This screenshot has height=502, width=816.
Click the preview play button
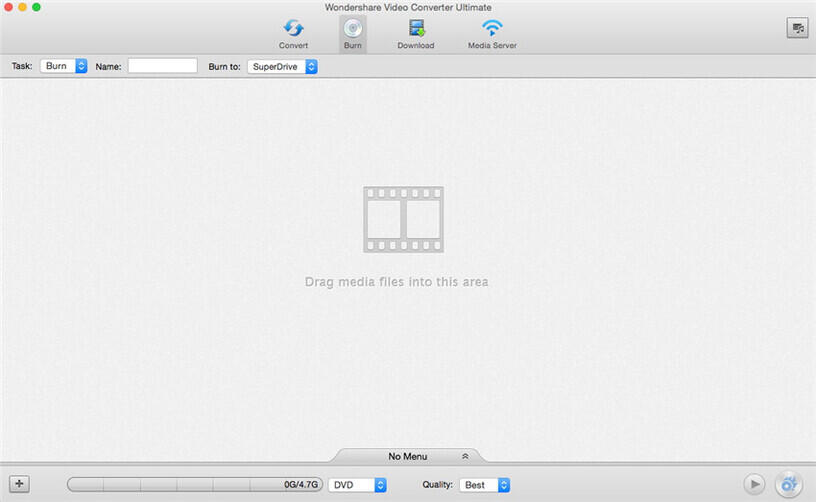click(x=754, y=484)
